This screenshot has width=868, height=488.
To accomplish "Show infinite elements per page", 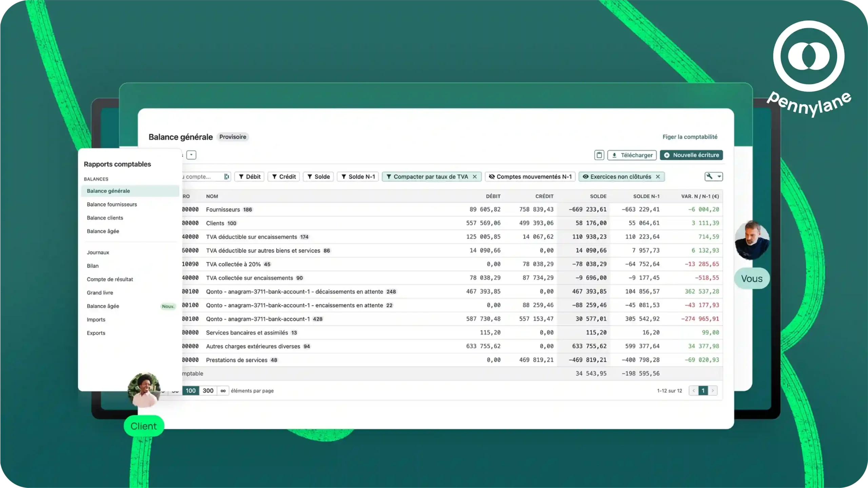I will pyautogui.click(x=223, y=391).
